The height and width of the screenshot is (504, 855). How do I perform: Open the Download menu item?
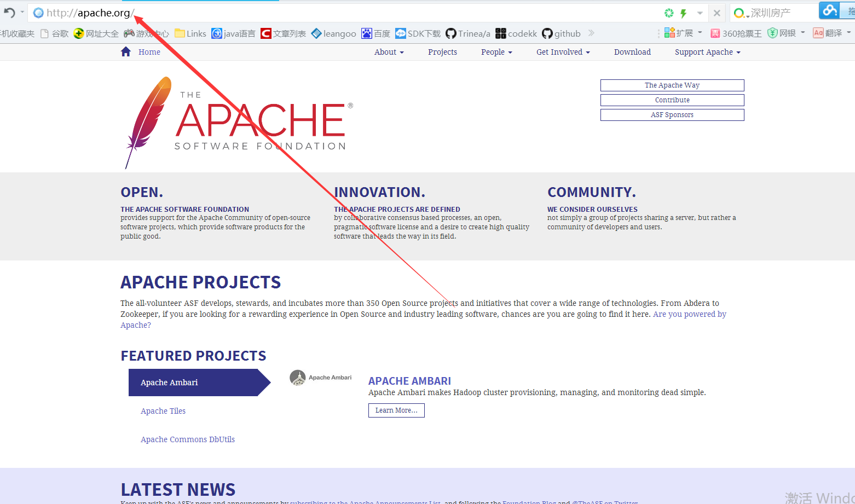[632, 52]
